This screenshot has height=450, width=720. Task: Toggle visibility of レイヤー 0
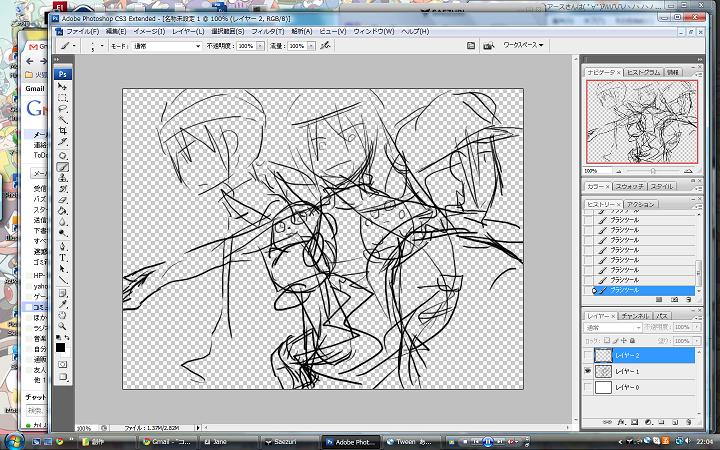[588, 387]
